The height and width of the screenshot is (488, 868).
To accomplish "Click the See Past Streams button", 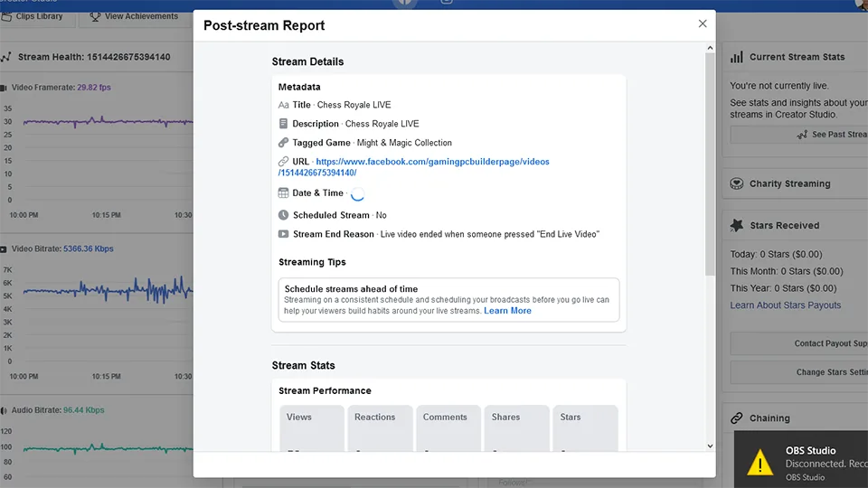I will tap(798, 135).
